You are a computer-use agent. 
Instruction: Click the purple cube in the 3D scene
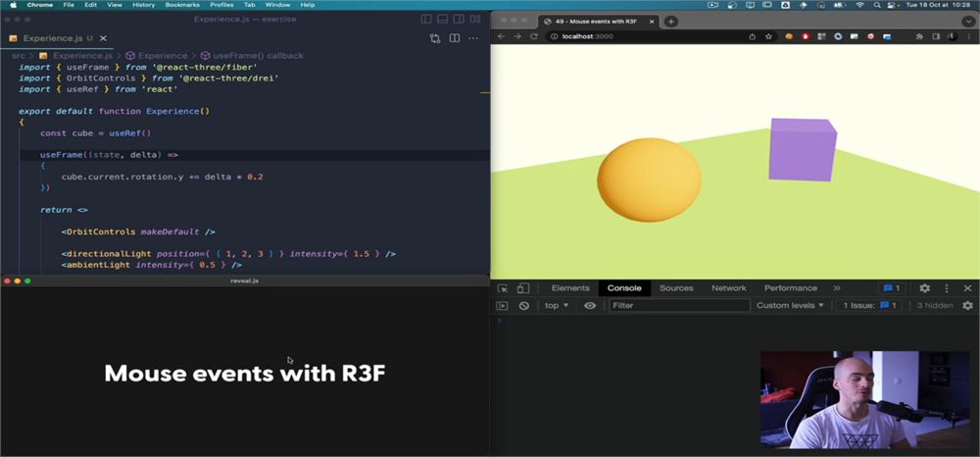click(803, 149)
